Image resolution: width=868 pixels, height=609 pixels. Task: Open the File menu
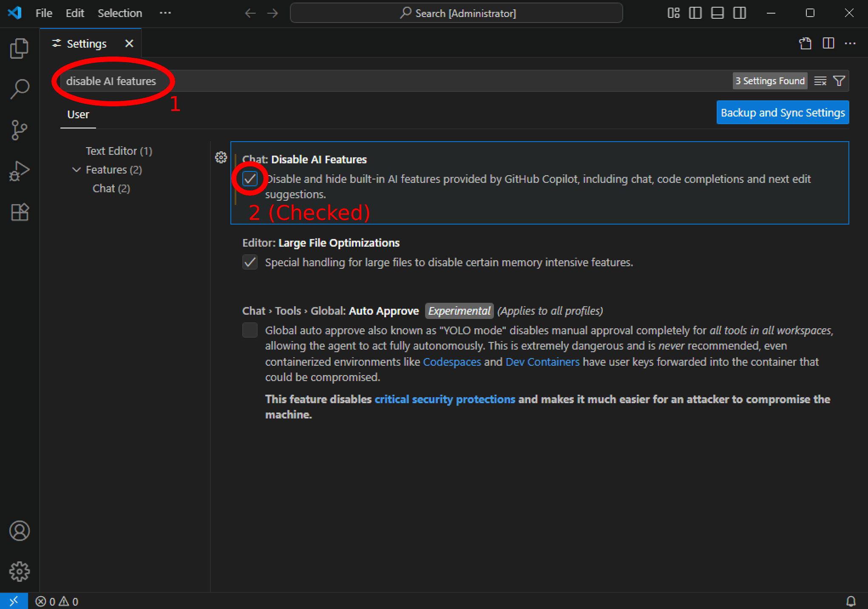(44, 13)
